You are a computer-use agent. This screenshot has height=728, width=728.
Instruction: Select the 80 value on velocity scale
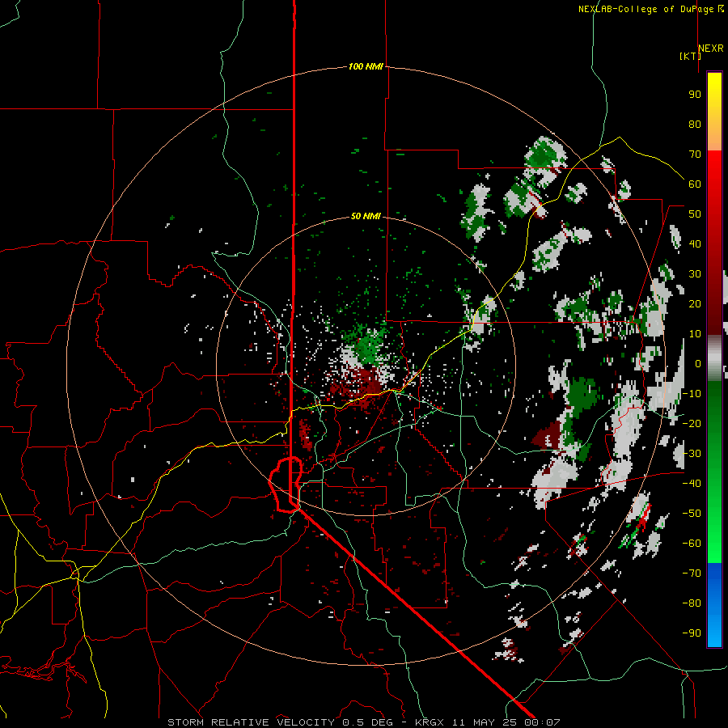[x=695, y=125]
